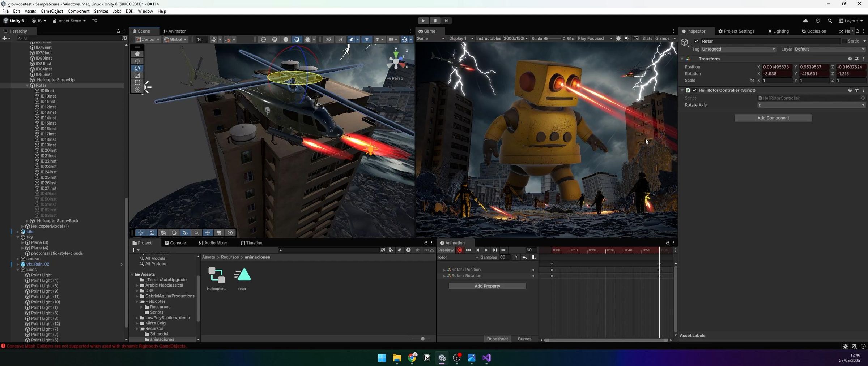The height and width of the screenshot is (366, 868).
Task: Click the Add Property button in Animation
Action: pos(487,286)
